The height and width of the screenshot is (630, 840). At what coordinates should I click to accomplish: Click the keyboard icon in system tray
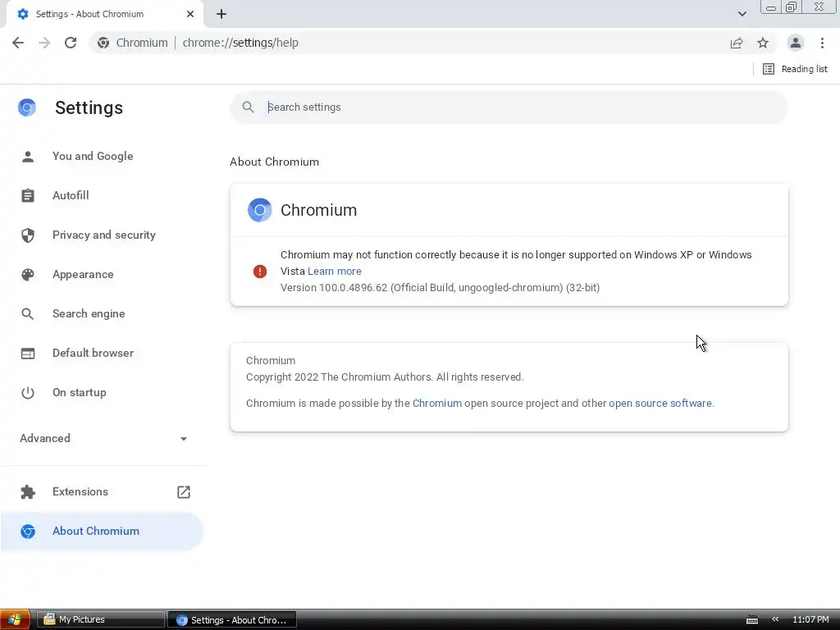click(x=752, y=620)
